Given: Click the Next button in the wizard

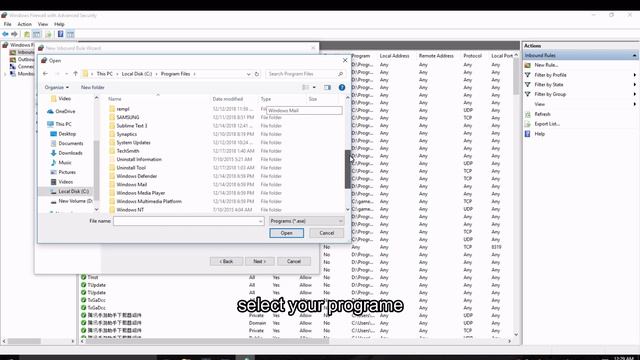Looking at the screenshot, I should click(x=260, y=261).
